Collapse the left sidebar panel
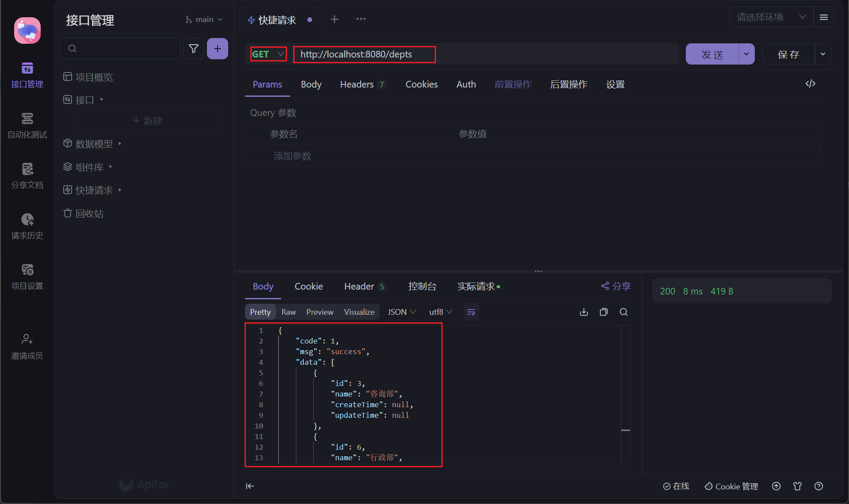 [250, 486]
